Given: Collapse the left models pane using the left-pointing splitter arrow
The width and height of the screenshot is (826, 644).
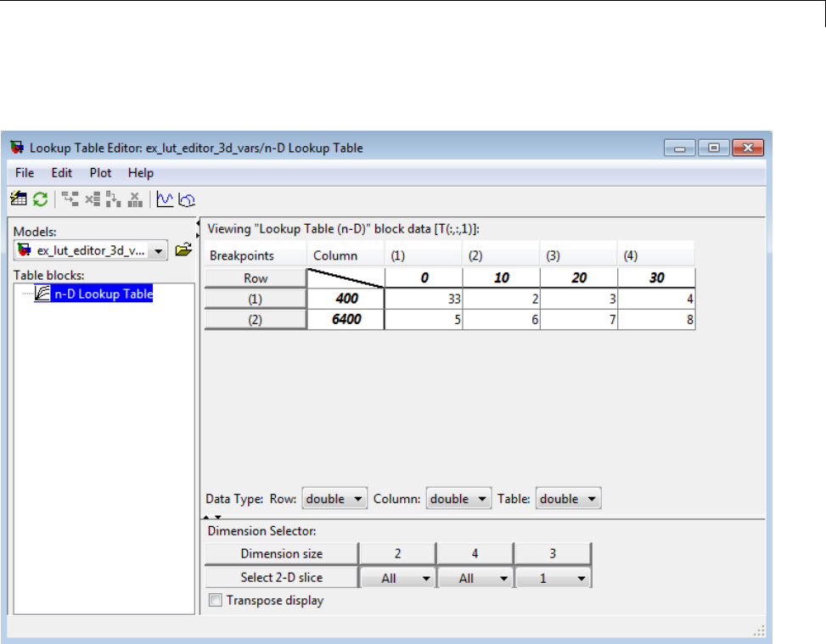Looking at the screenshot, I should coord(198,224).
